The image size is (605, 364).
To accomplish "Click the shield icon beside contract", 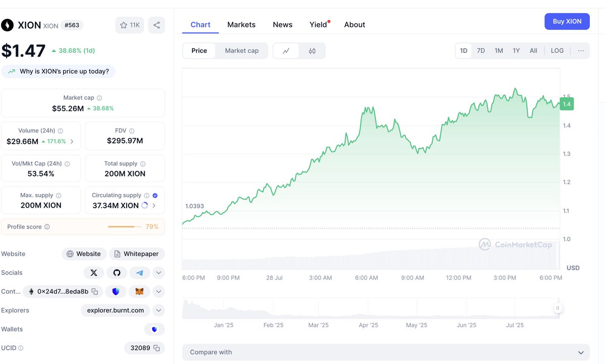I will 116,291.
